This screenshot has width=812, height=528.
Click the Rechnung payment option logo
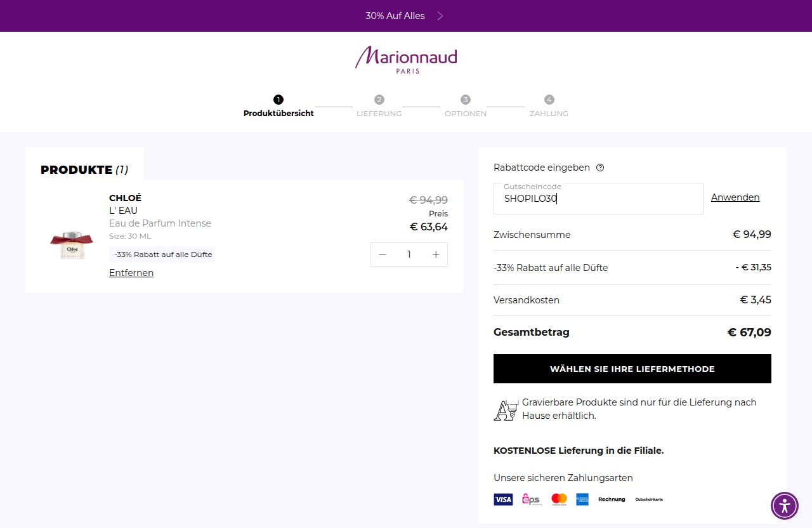(612, 499)
